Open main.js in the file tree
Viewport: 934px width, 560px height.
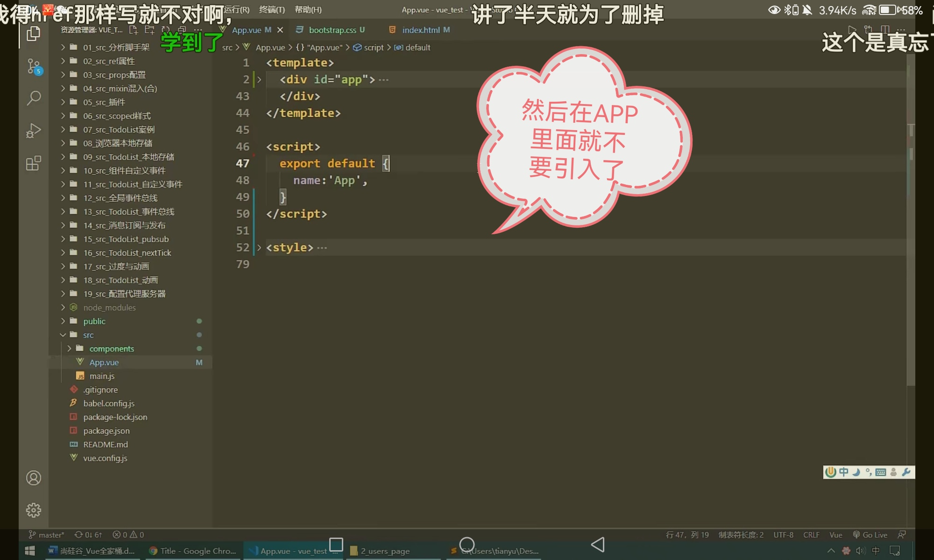coord(102,376)
